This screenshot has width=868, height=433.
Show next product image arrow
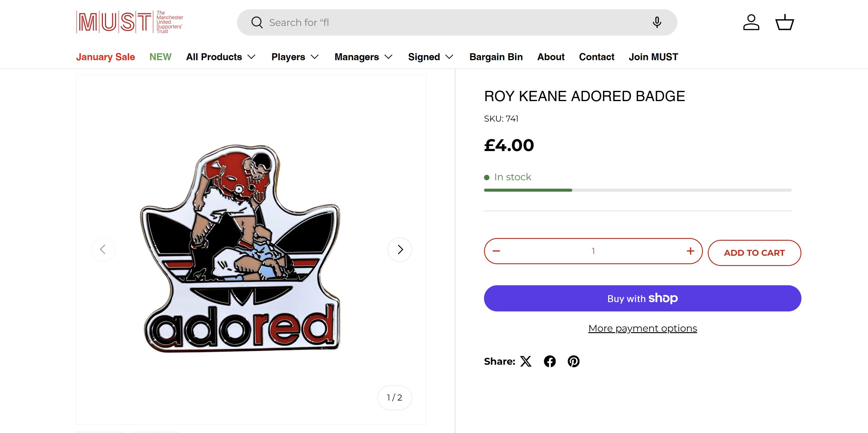point(400,249)
